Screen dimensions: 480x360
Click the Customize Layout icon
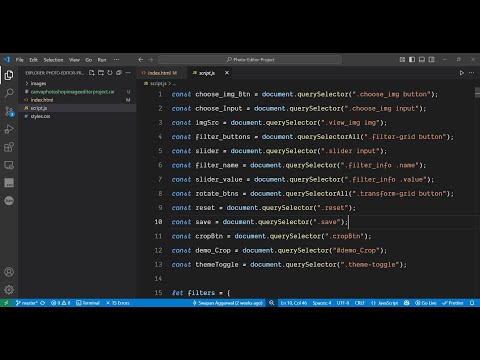click(x=402, y=60)
